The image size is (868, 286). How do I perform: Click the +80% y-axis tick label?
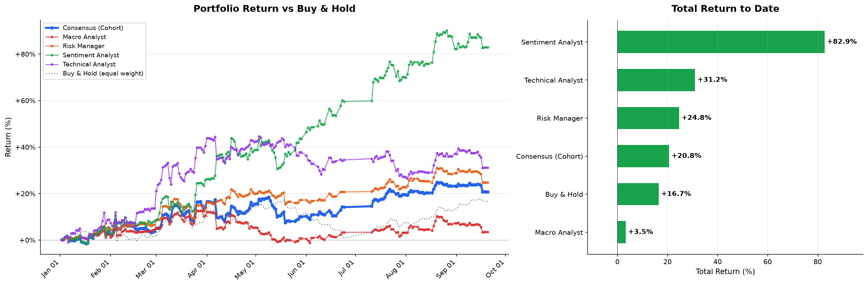click(25, 54)
